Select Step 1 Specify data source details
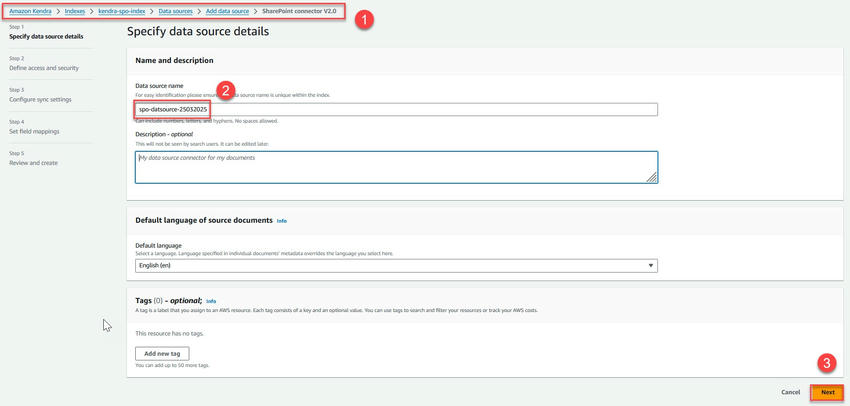Image resolution: width=850 pixels, height=406 pixels. point(46,36)
